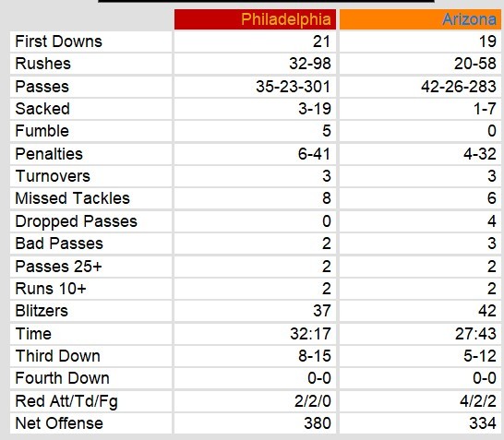Image resolution: width=504 pixels, height=440 pixels.
Task: Select the Missed Tackles row label
Action: pyautogui.click(x=72, y=198)
